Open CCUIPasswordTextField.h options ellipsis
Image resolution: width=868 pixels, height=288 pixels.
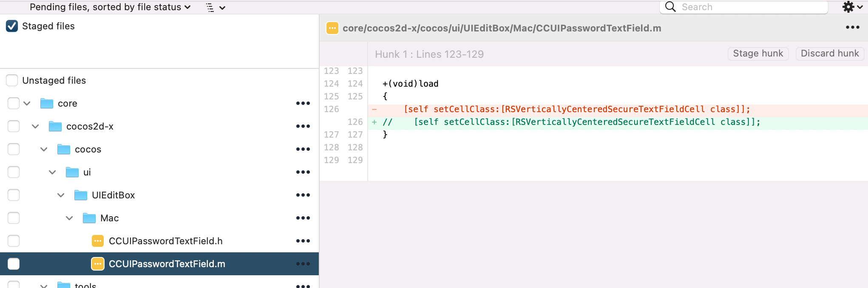pyautogui.click(x=303, y=241)
